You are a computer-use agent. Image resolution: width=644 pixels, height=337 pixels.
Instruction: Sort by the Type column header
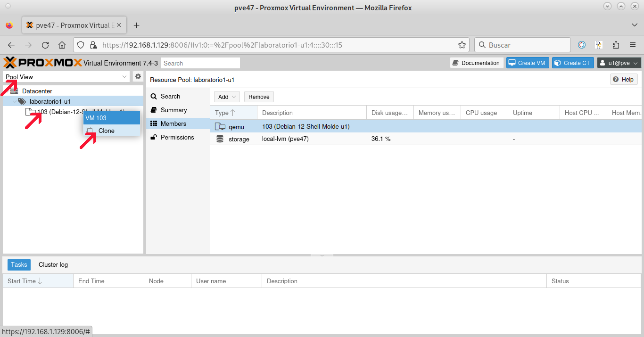234,113
